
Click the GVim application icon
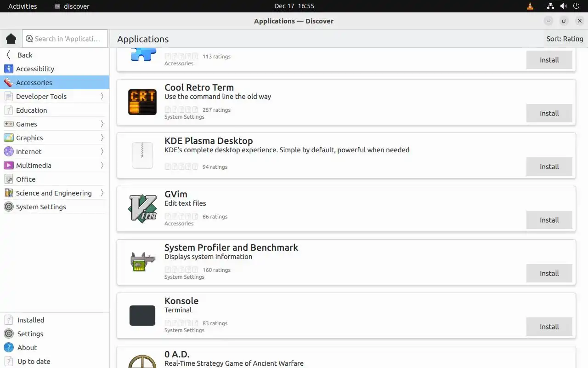pos(142,209)
